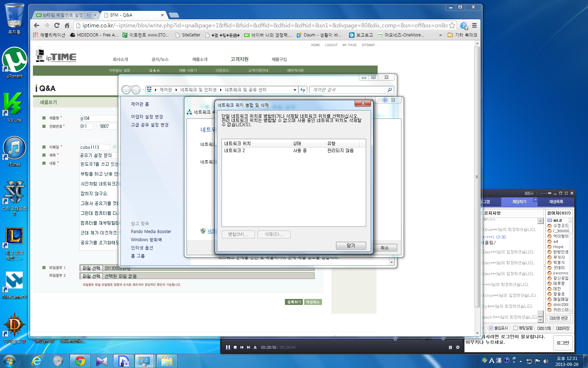Image resolution: width=588 pixels, height=368 pixels.
Task: Open the 회사소개 menu on ipTIME site
Action: click(120, 59)
